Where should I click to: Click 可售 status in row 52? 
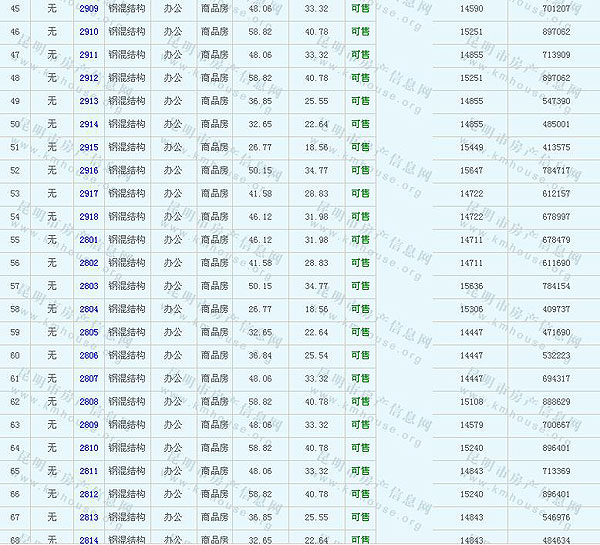click(x=360, y=171)
